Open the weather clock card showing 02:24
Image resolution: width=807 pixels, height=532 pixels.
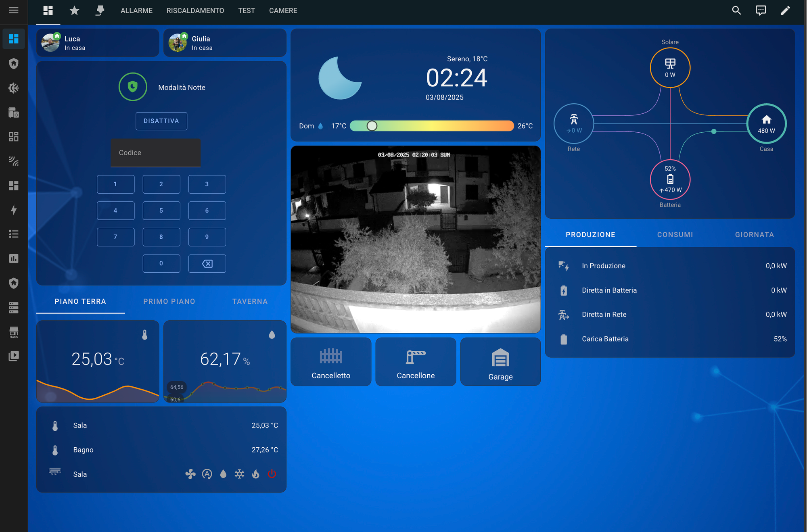416,85
